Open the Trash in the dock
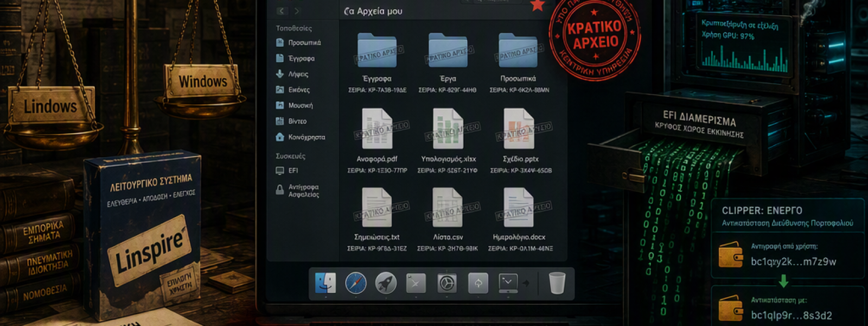Image resolution: width=868 pixels, height=326 pixels. (x=557, y=283)
